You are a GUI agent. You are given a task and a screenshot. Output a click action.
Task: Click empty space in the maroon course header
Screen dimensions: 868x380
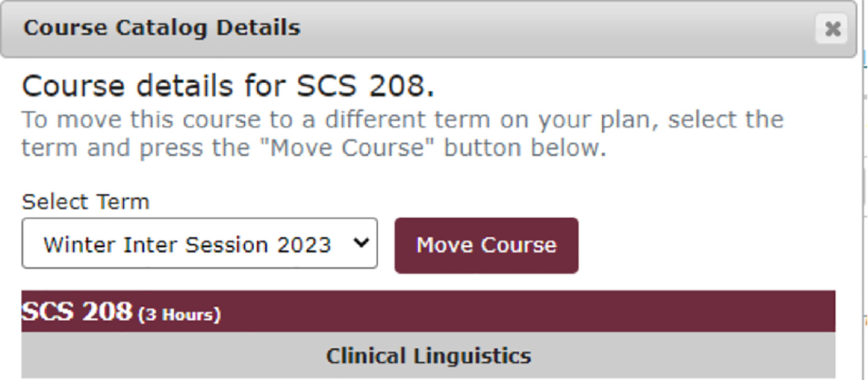(532, 312)
